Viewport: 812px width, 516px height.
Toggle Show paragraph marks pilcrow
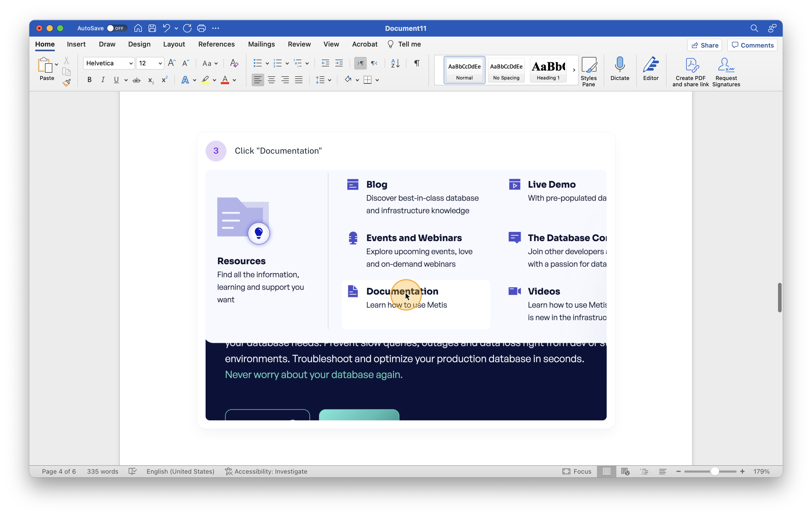pyautogui.click(x=417, y=63)
